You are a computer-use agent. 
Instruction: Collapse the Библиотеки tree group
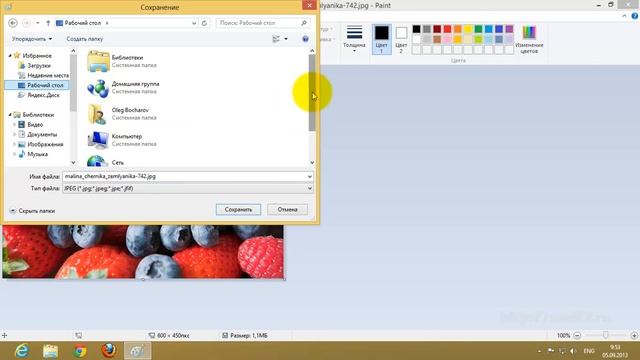pos(10,115)
